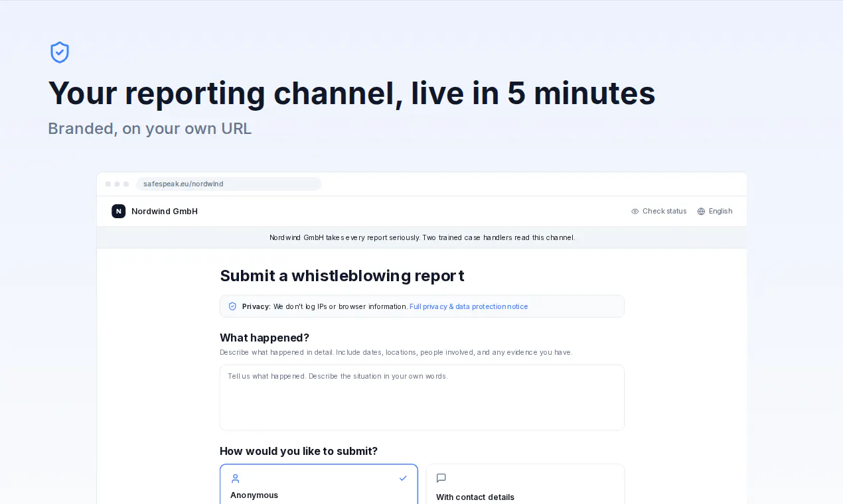Click the banner about two trained case handlers

click(422, 237)
